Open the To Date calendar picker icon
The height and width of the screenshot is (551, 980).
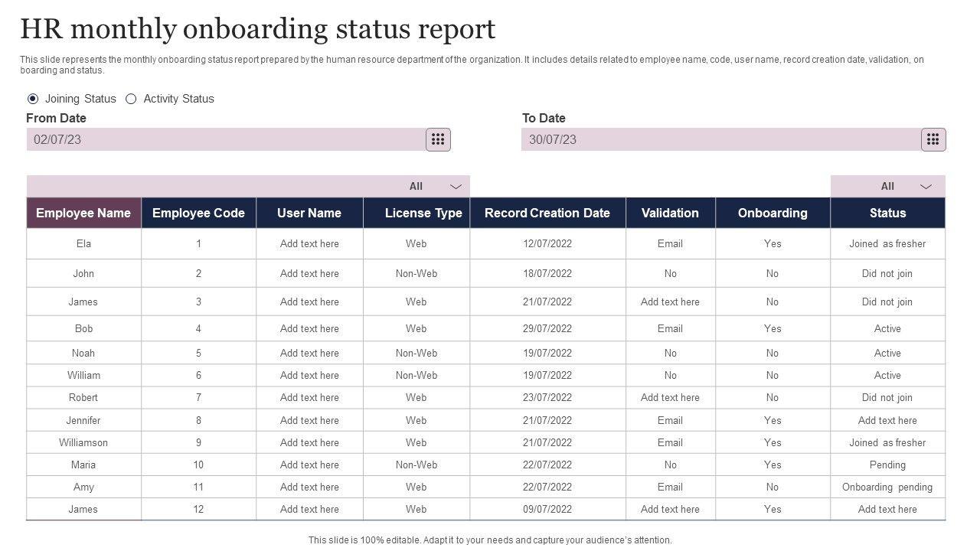pyautogui.click(x=933, y=139)
